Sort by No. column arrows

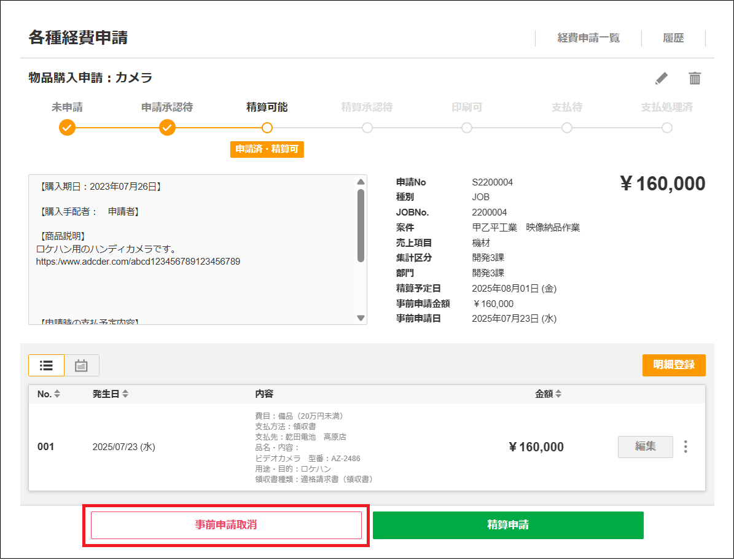(57, 394)
